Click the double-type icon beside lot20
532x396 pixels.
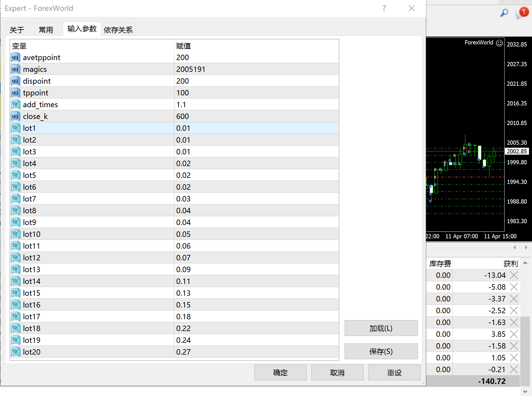click(x=15, y=352)
